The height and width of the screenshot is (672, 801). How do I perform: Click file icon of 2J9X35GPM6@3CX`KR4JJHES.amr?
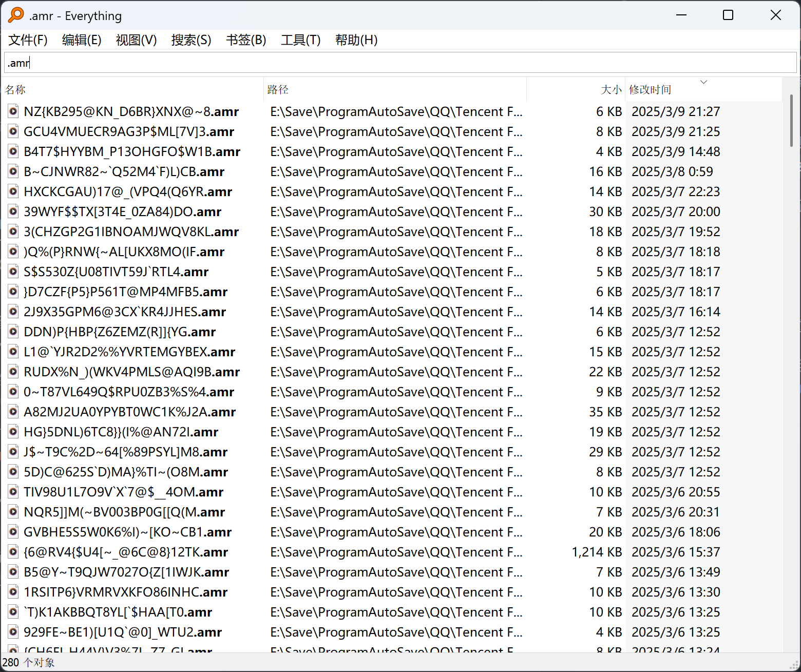pos(13,312)
